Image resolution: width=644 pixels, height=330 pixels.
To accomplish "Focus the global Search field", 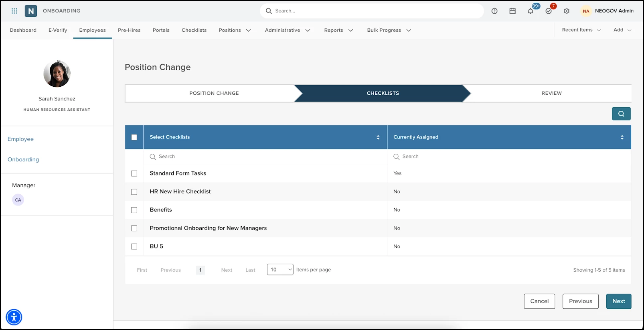I will (x=372, y=11).
